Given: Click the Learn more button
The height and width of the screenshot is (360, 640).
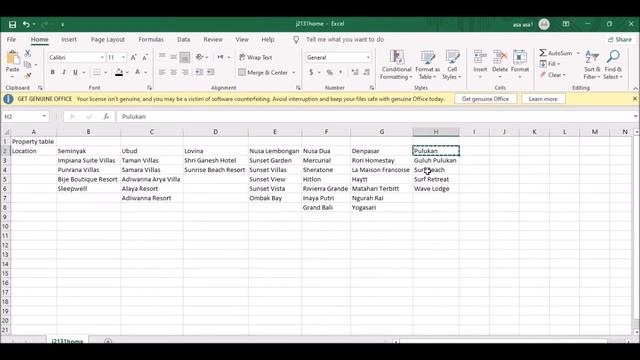Looking at the screenshot, I should (543, 99).
